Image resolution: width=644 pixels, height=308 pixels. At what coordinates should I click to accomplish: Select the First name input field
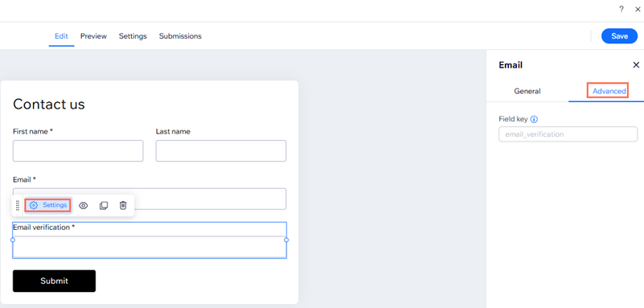click(78, 150)
